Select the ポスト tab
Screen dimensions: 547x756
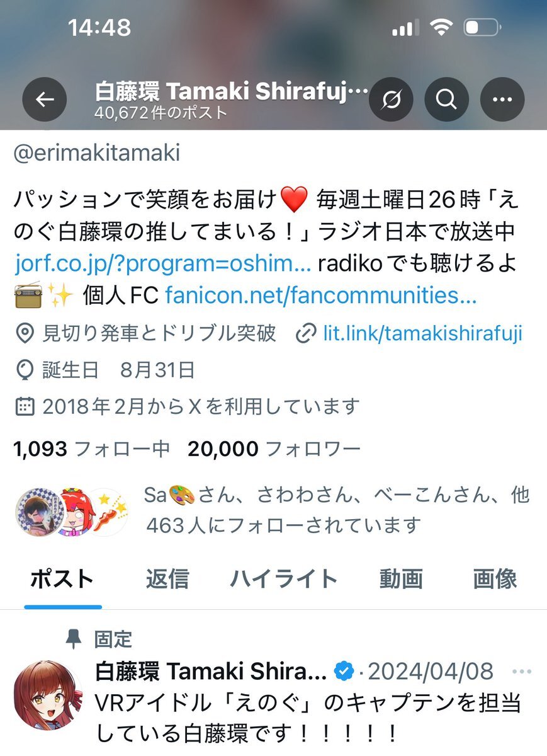click(x=63, y=578)
